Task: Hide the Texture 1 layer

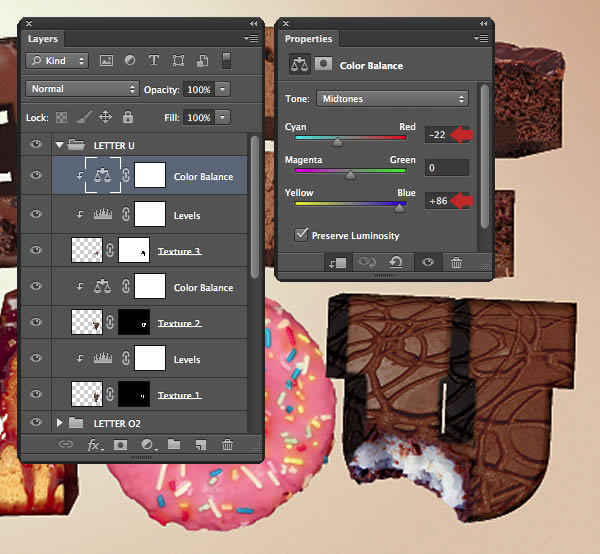Action: coord(36,394)
